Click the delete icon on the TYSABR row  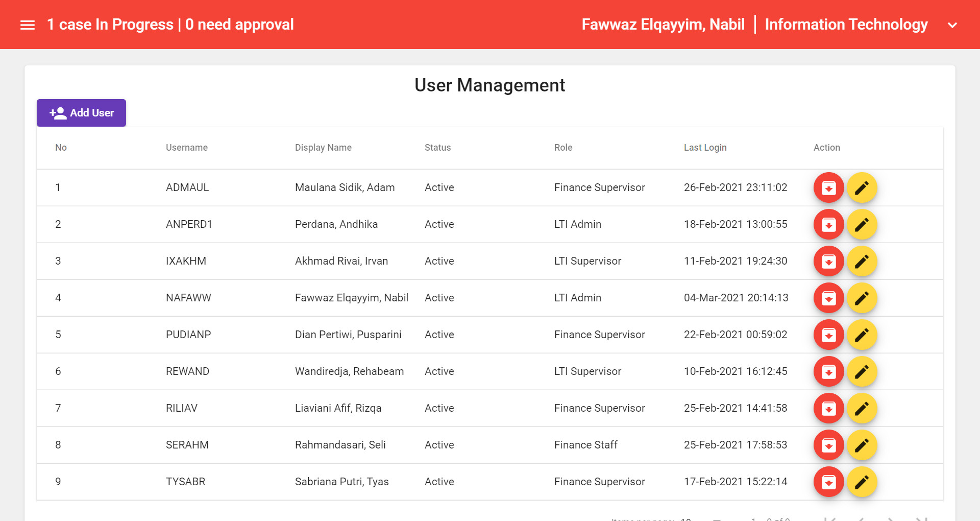[x=828, y=482]
